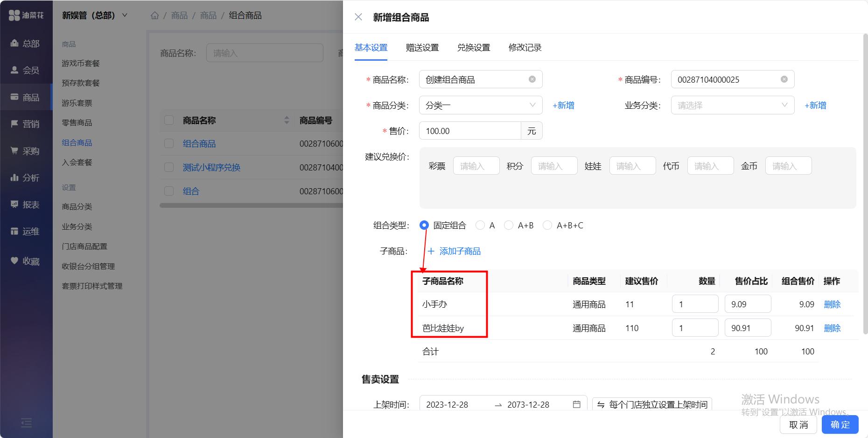Clear the 商品名称 field with its clear icon
The width and height of the screenshot is (868, 438).
tap(532, 79)
